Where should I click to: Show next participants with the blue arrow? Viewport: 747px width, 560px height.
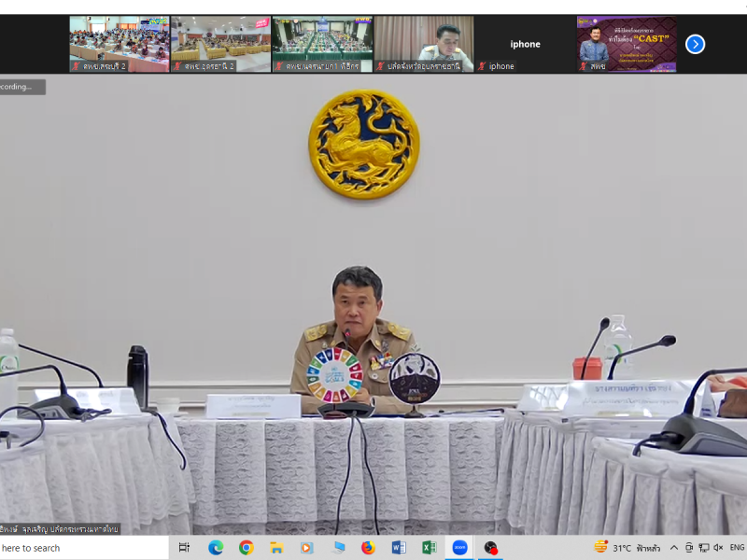pyautogui.click(x=695, y=44)
